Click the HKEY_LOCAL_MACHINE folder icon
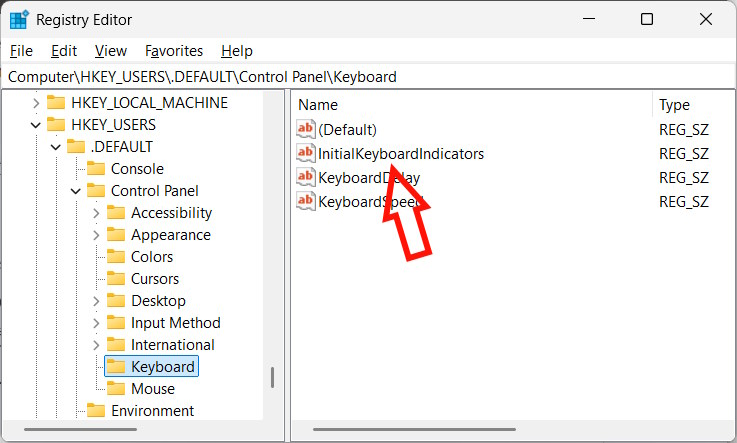 (x=56, y=102)
